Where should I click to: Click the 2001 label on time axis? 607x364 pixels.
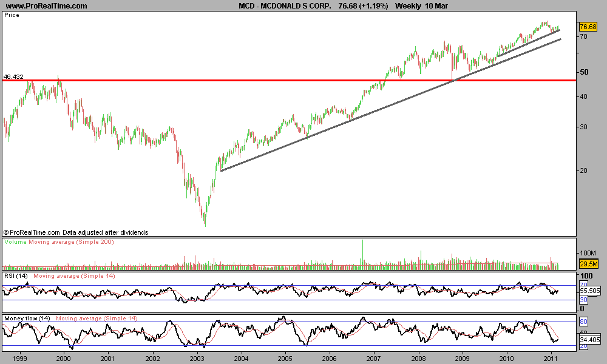pos(107,359)
